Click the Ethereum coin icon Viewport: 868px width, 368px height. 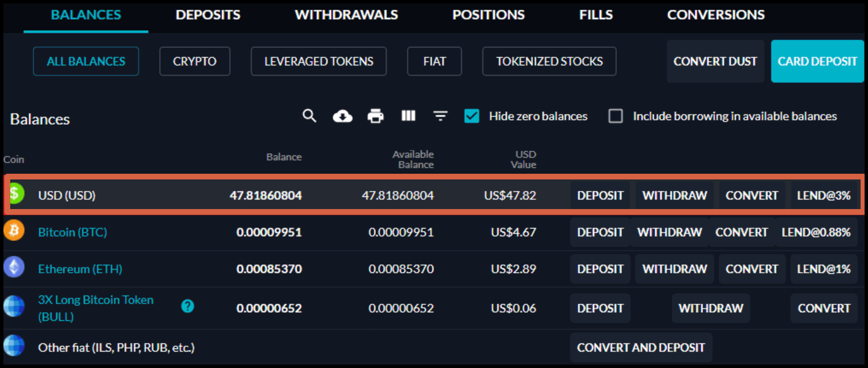coord(14,267)
